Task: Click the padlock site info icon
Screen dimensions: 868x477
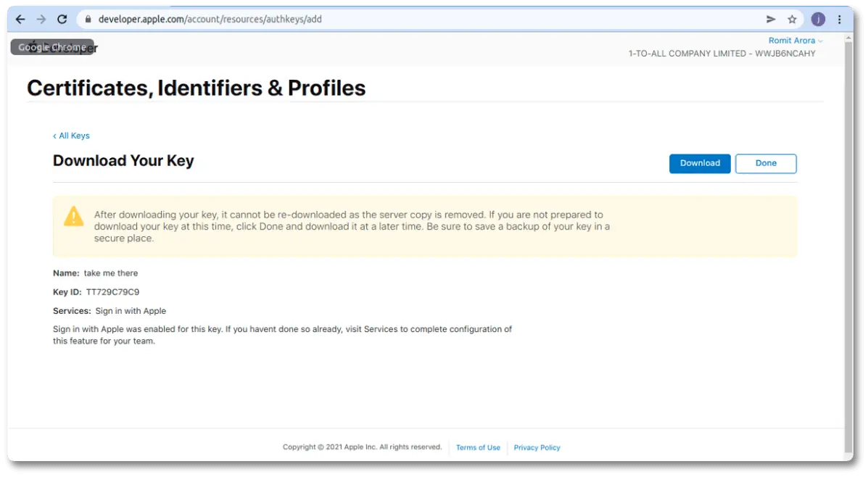Action: tap(88, 20)
